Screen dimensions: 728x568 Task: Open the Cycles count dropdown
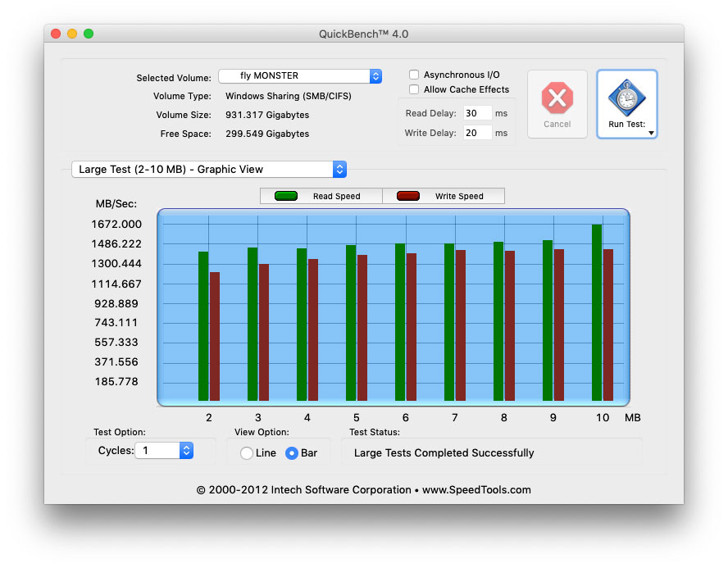pyautogui.click(x=186, y=451)
